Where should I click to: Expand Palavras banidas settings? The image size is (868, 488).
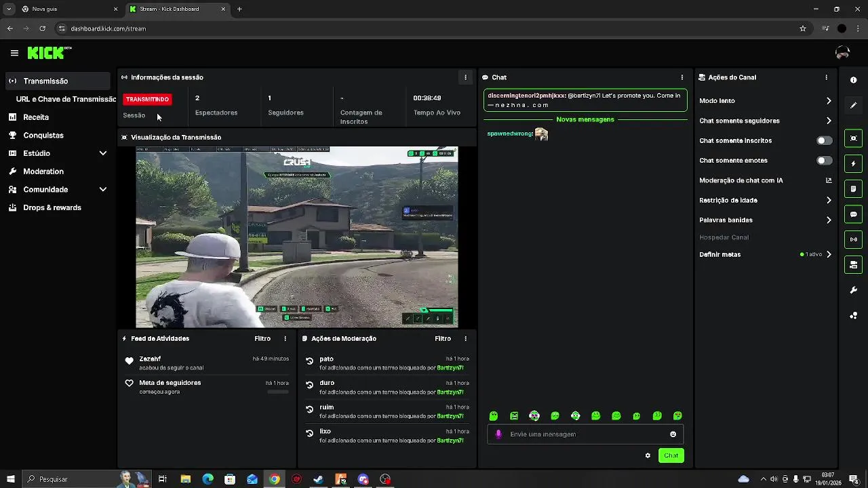829,220
